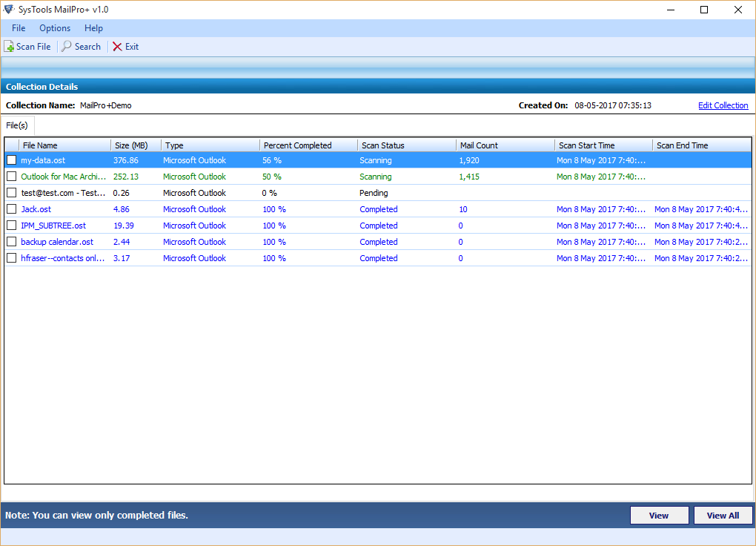Maximize the MailPro+ window

tap(704, 10)
